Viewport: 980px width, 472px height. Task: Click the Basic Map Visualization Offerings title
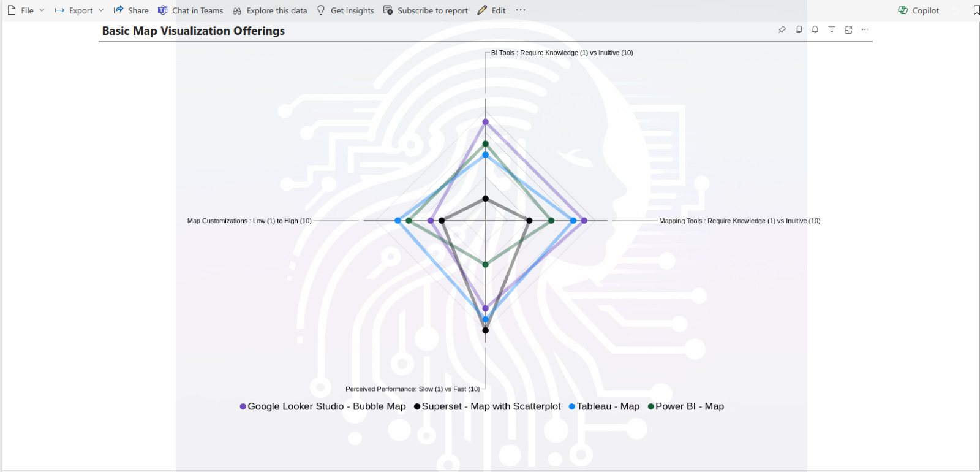[x=194, y=31]
